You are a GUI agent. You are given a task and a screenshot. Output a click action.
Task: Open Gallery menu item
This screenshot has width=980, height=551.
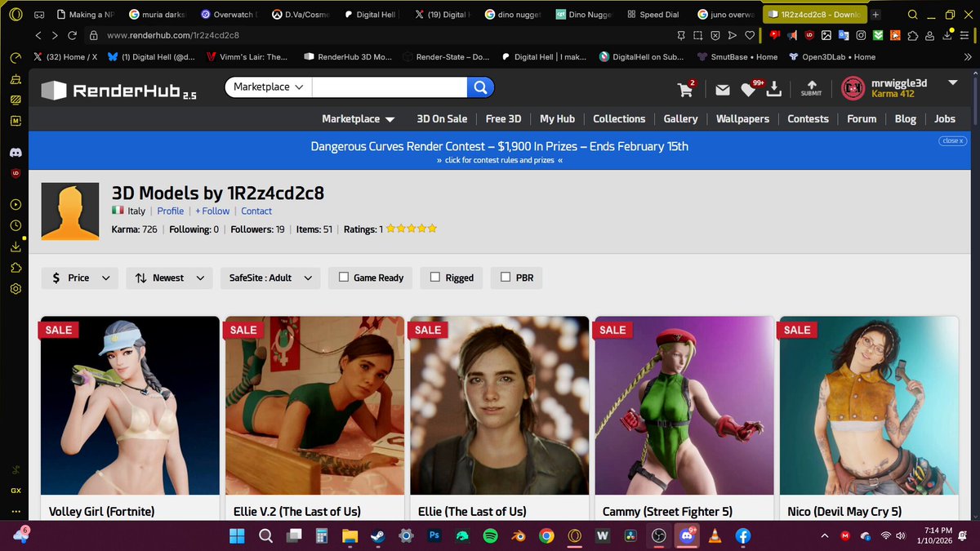(680, 118)
